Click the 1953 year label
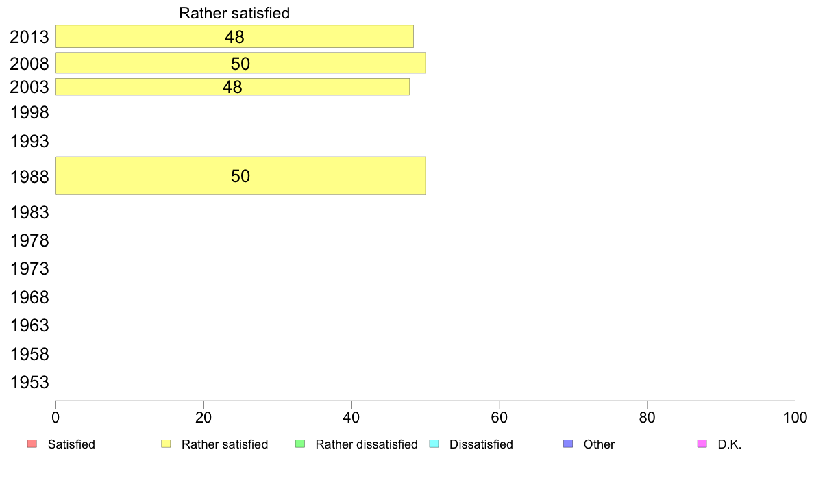Viewport: 814px width, 504px height. coord(29,383)
